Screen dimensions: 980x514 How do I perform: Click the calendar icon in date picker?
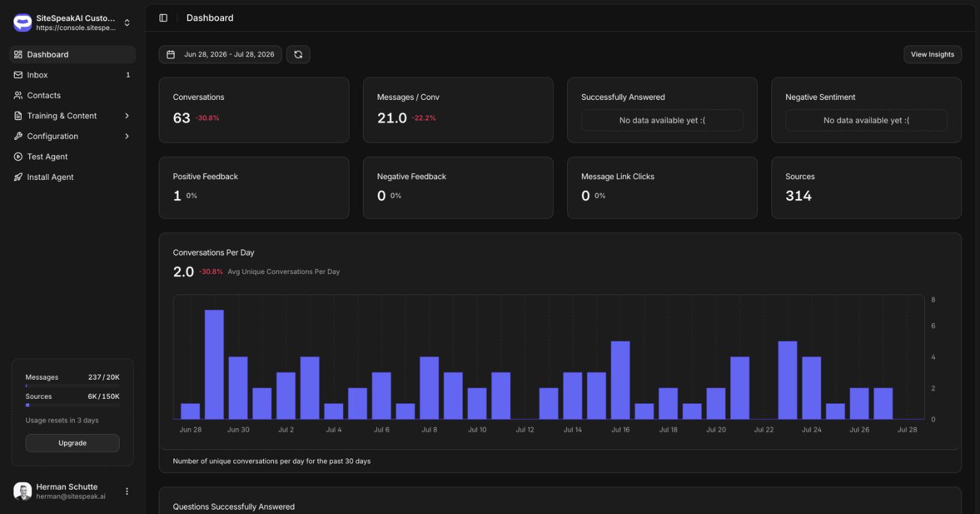click(x=171, y=54)
